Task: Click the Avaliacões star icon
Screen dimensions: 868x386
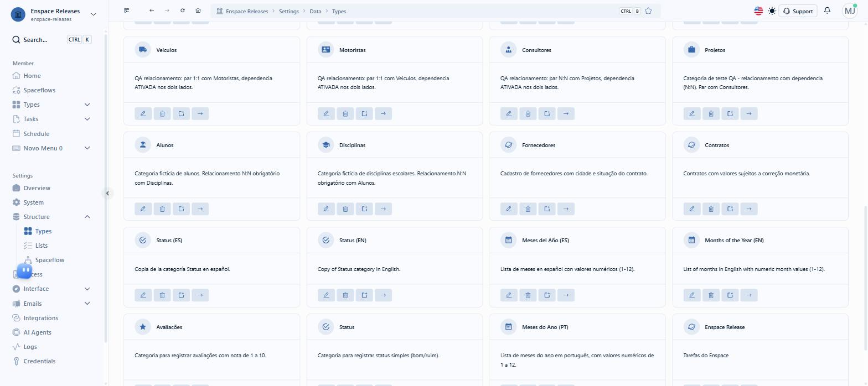Action: click(x=143, y=327)
